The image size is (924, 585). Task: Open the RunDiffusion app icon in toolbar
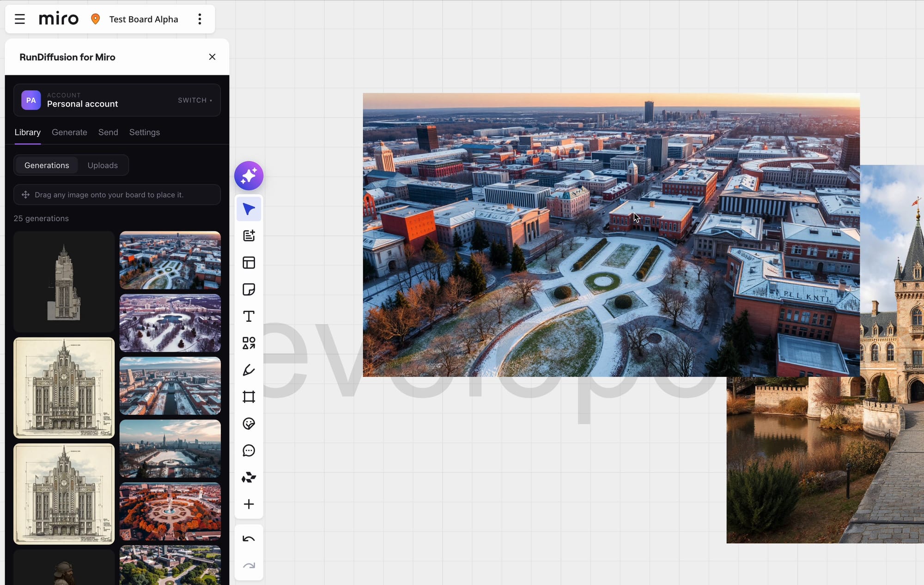click(249, 477)
